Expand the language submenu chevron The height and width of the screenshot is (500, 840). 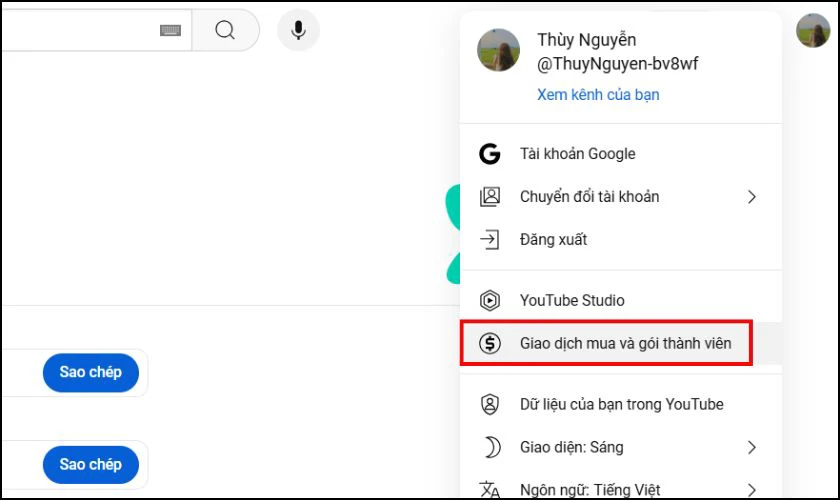coord(752,490)
